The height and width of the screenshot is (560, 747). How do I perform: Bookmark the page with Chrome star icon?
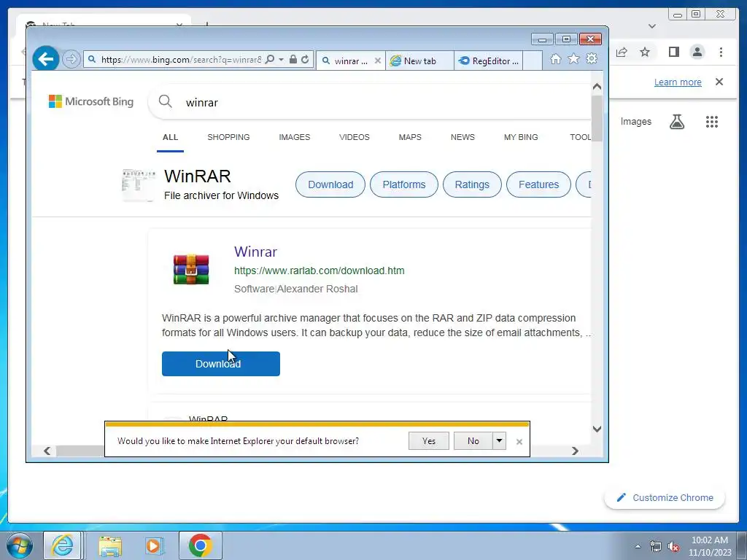645,52
